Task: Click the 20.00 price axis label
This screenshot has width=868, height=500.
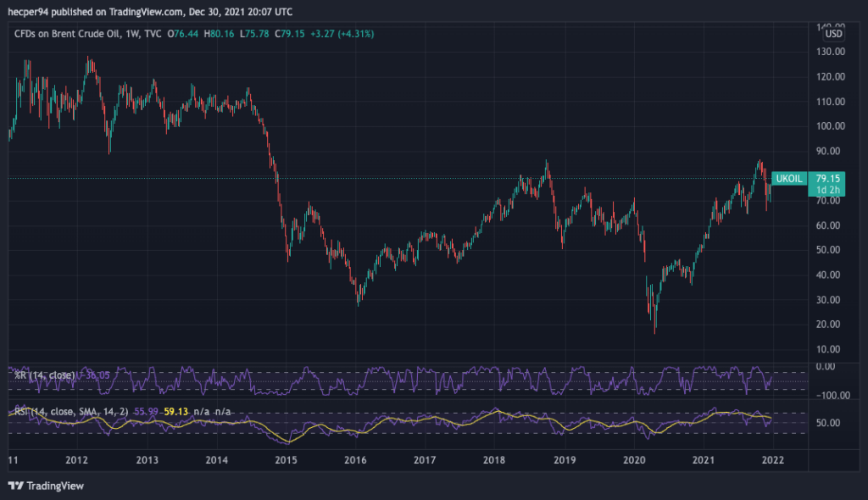Action: (x=828, y=325)
